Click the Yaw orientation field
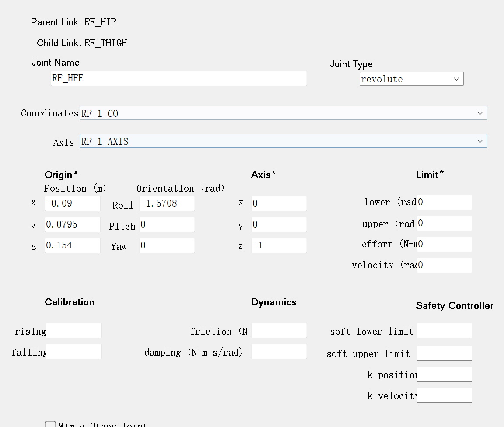Image resolution: width=504 pixels, height=427 pixels. [167, 245]
